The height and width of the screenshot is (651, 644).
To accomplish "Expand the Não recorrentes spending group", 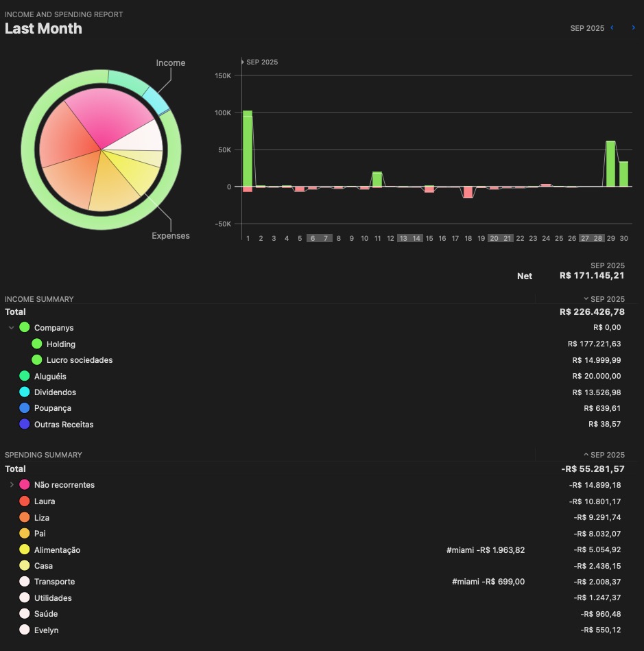I will pos(12,485).
